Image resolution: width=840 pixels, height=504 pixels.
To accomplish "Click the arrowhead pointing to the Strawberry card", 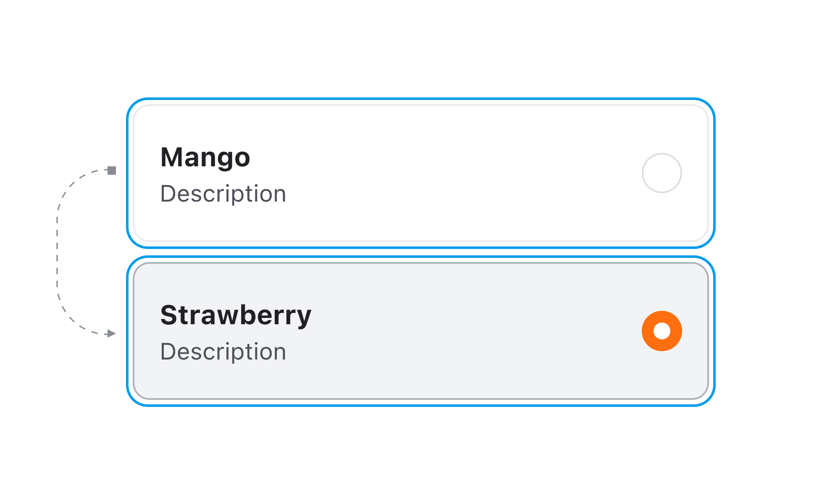I will pos(111,333).
